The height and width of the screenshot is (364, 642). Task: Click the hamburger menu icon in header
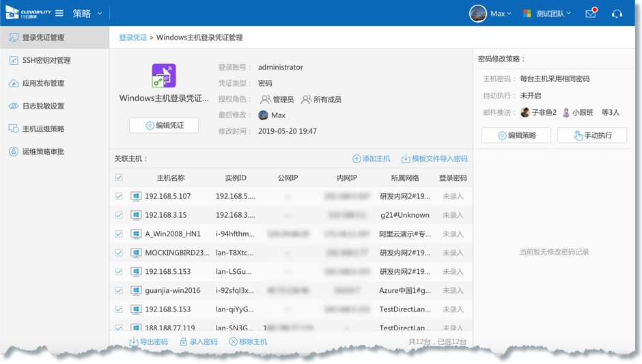pos(59,14)
